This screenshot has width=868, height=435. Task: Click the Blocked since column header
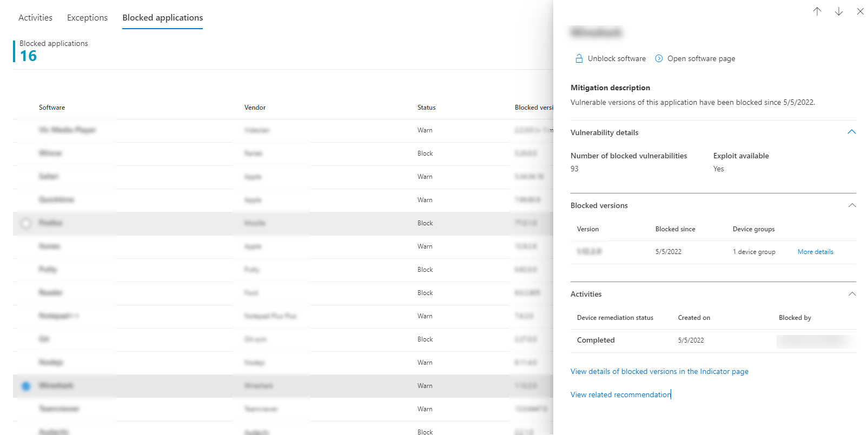(675, 229)
